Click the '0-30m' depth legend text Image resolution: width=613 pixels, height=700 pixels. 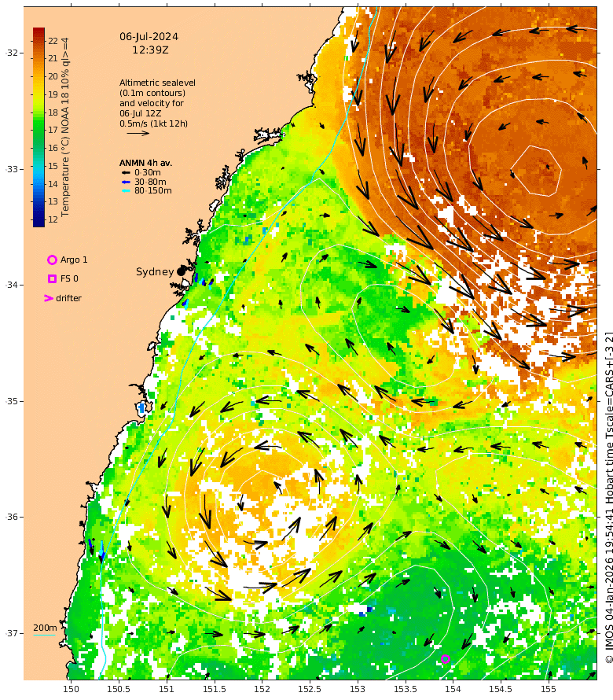coord(148,172)
